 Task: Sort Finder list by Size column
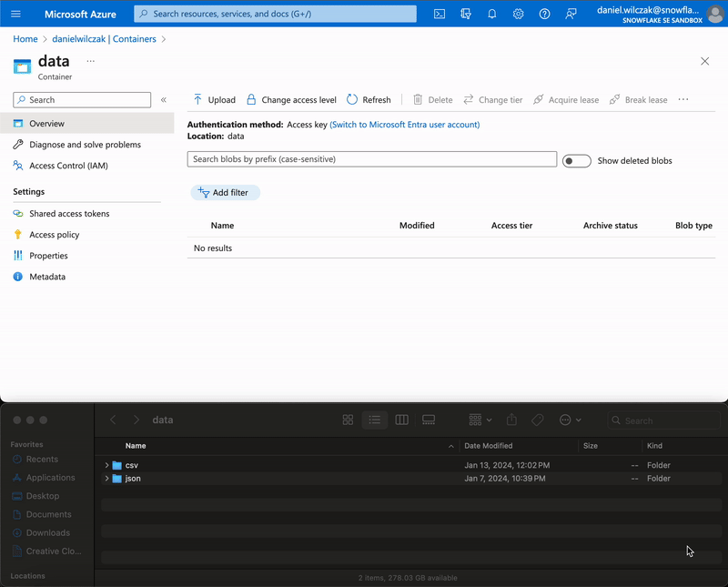point(590,446)
